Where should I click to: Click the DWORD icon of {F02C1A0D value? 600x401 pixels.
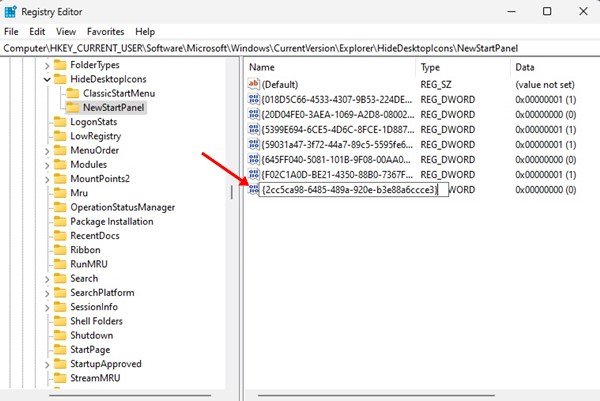click(x=254, y=174)
